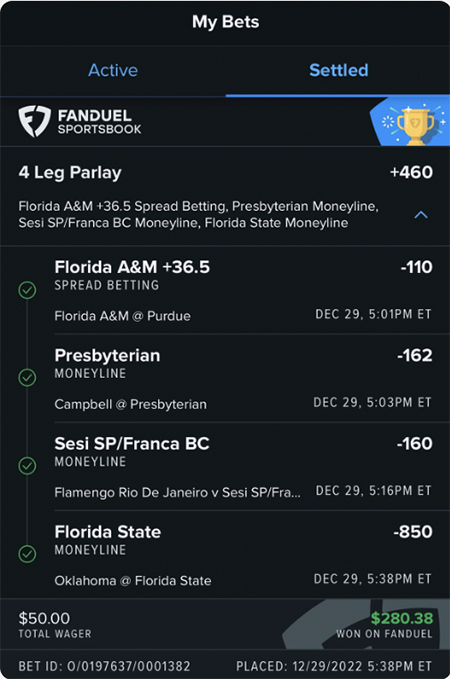The image size is (450, 679).
Task: Click the -850 Florida State odds
Action: tap(413, 532)
